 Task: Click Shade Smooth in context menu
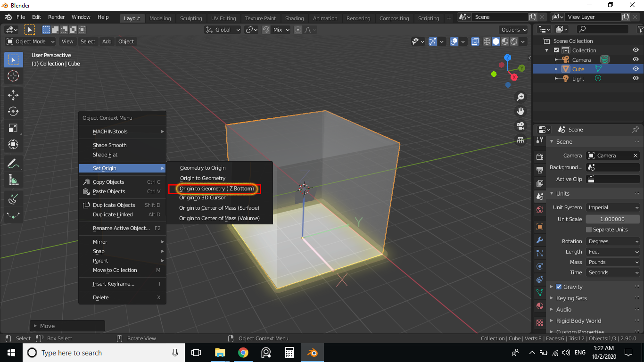click(x=110, y=145)
